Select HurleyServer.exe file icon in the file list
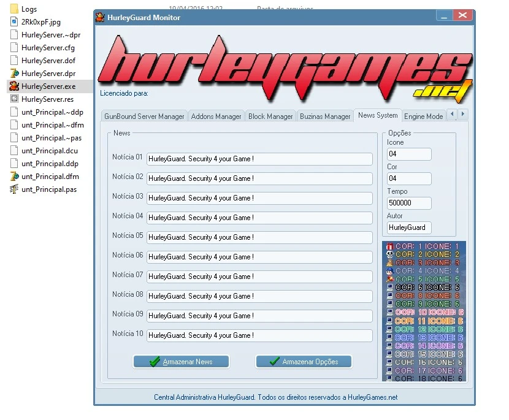 click(x=14, y=86)
